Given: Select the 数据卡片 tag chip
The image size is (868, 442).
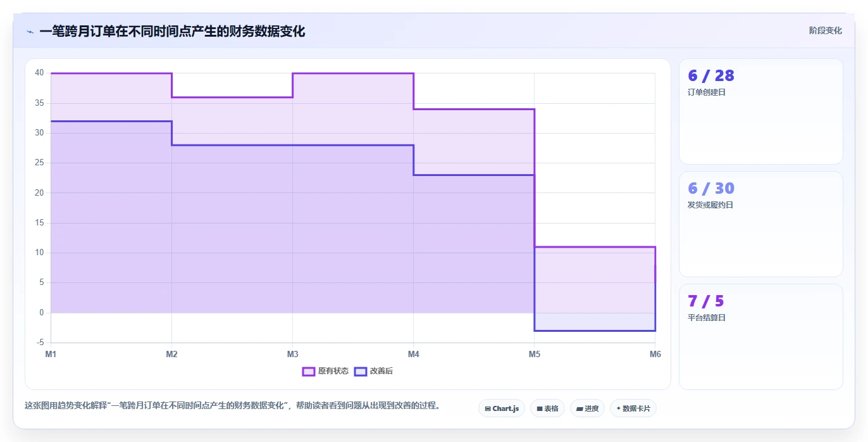Looking at the screenshot, I should [633, 408].
